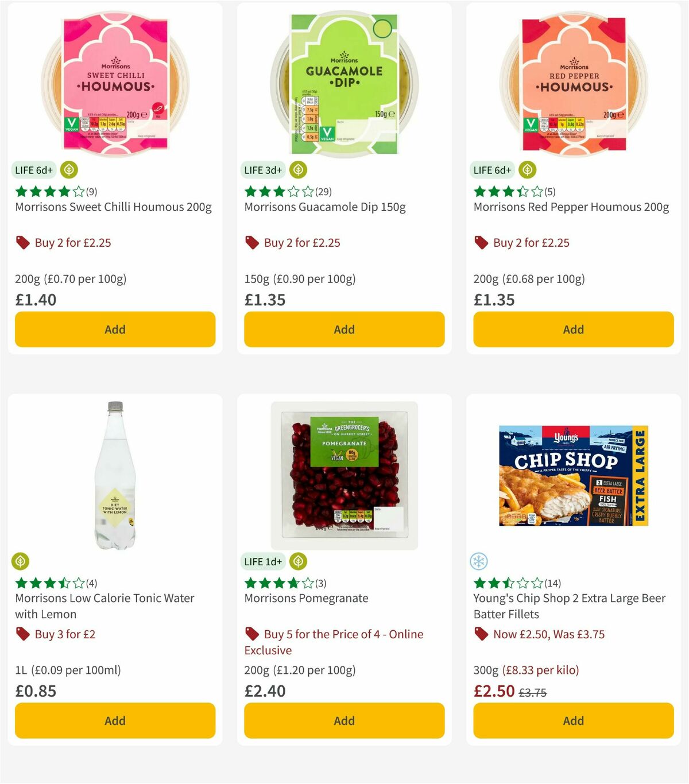Click the green plant-based icon beside LIFE 6d+ badge on Sweet Chilli Houmous
Screen dimensions: 689x784
69,170
